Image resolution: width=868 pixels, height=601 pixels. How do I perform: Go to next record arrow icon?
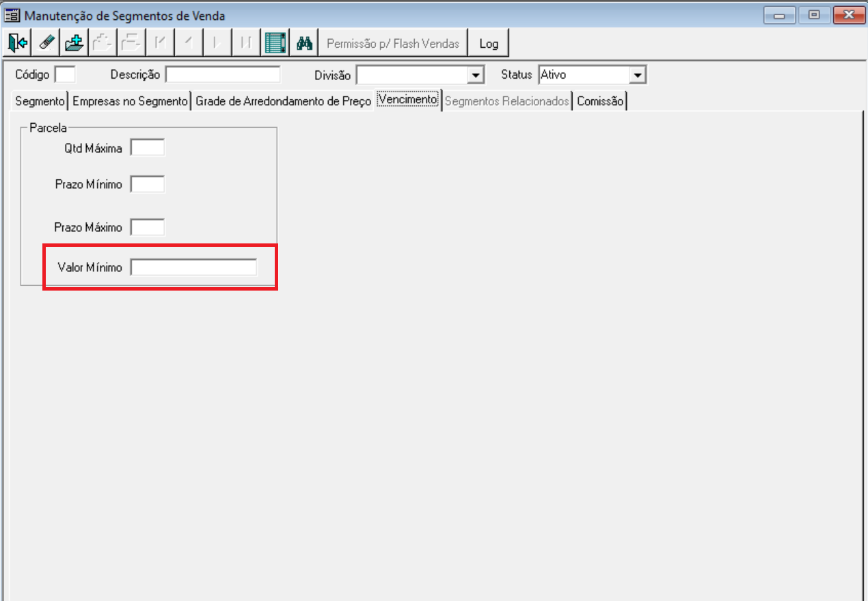click(x=216, y=43)
